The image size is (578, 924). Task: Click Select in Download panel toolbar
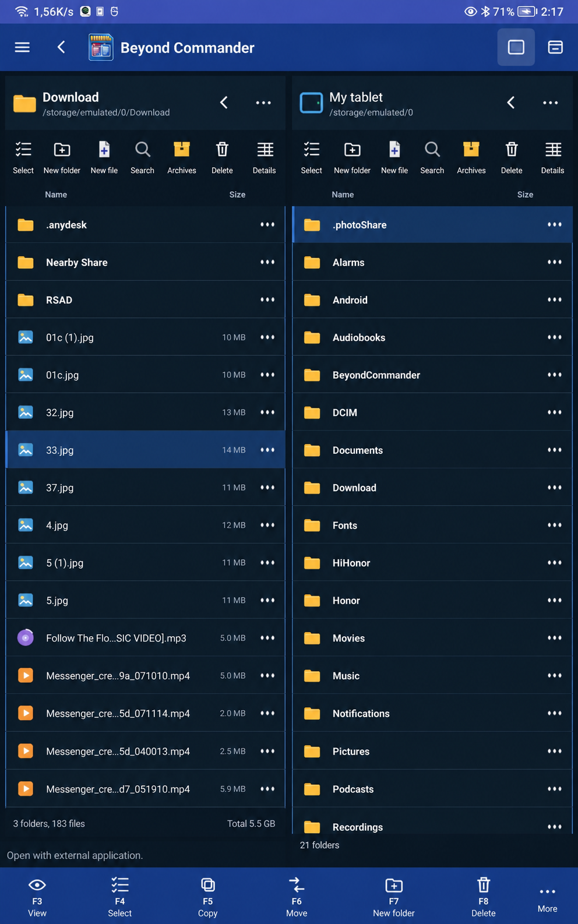tap(23, 157)
